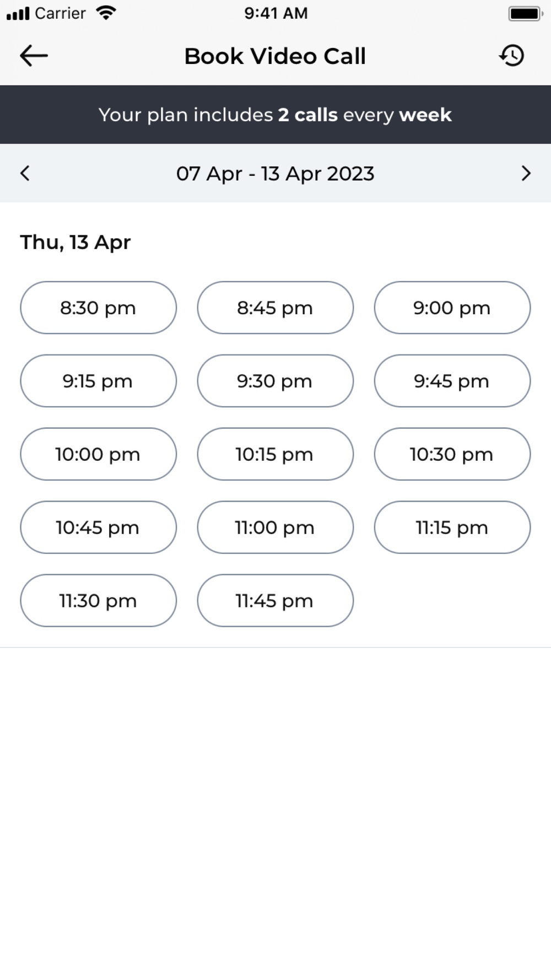Advance to the next week chevron
This screenshot has height=980, width=551.
pyautogui.click(x=526, y=174)
